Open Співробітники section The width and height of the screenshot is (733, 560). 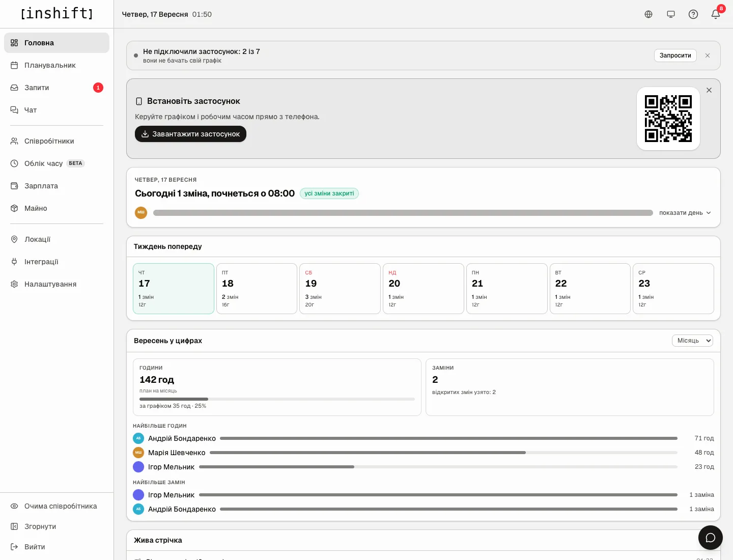57,141
